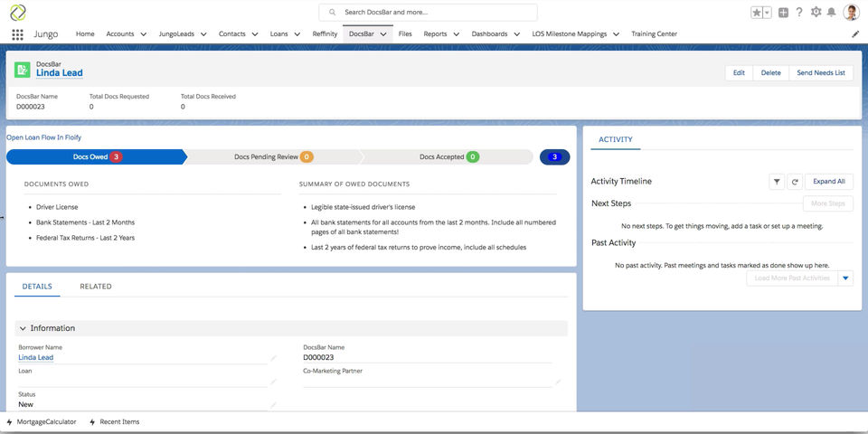The width and height of the screenshot is (868, 434).
Task: Select the Docs Pending Review stage
Action: pyautogui.click(x=271, y=157)
